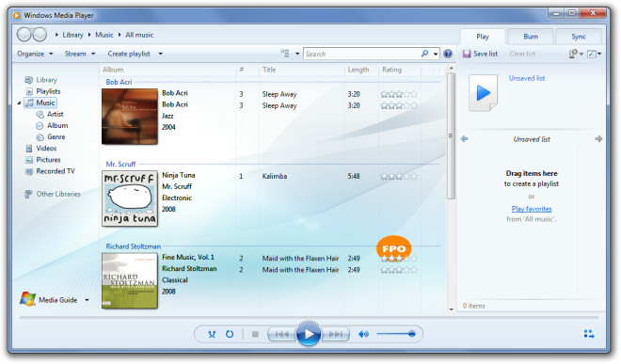Open the Organize dropdown menu
The image size is (621, 364).
35,54
